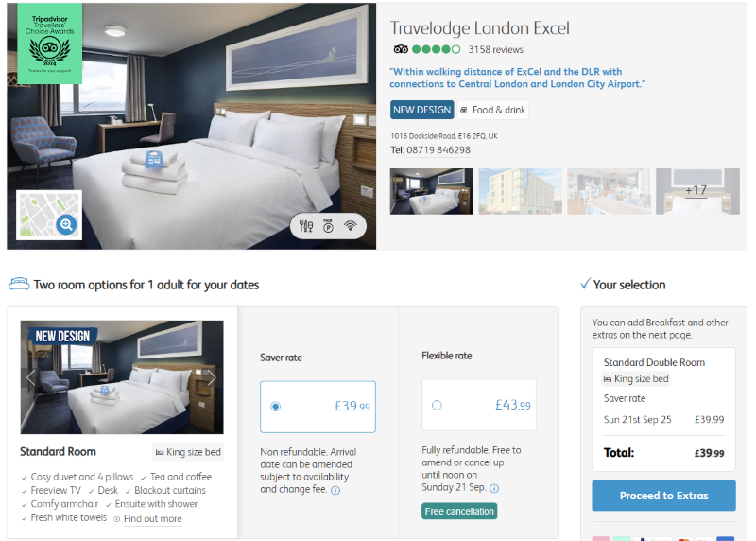Open the hotel exterior building thumbnail
The height and width of the screenshot is (541, 756).
pyautogui.click(x=521, y=191)
